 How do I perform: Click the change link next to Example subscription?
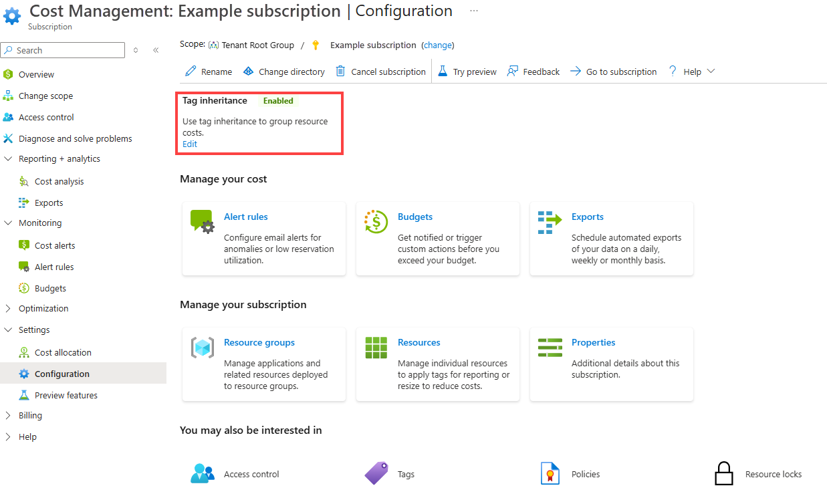(x=438, y=45)
